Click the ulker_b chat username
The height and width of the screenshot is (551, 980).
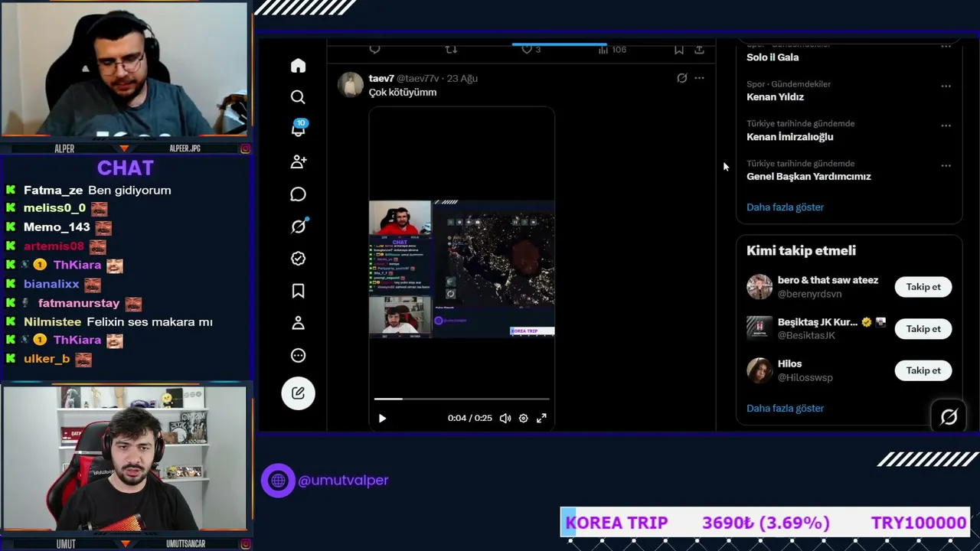click(x=47, y=359)
